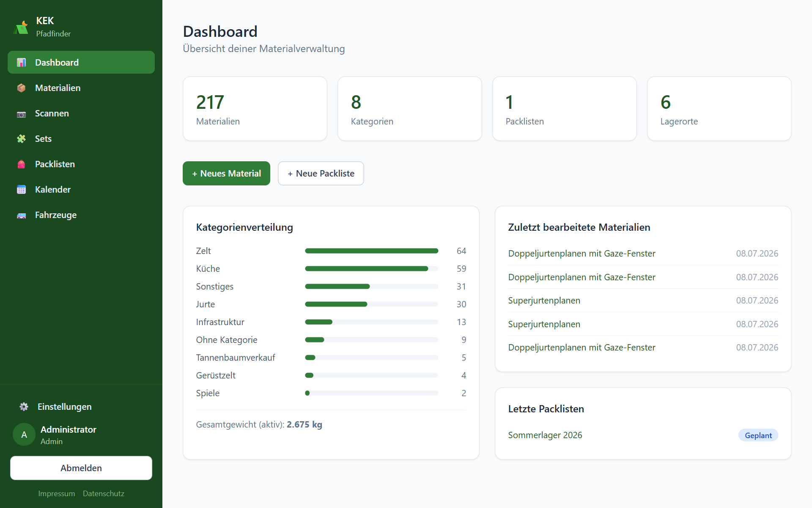
Task: Click the Sets puzzle piece icon
Action: coord(21,139)
